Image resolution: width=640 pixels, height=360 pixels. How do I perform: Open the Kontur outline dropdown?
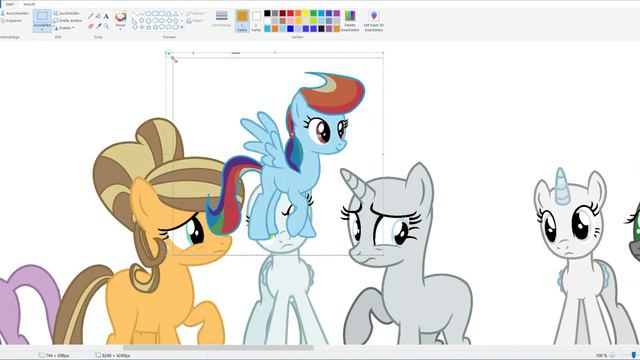click(196, 13)
